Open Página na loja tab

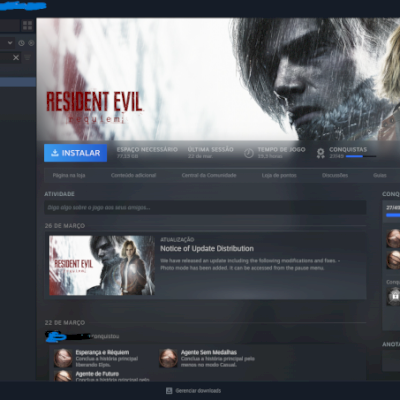[x=69, y=175]
